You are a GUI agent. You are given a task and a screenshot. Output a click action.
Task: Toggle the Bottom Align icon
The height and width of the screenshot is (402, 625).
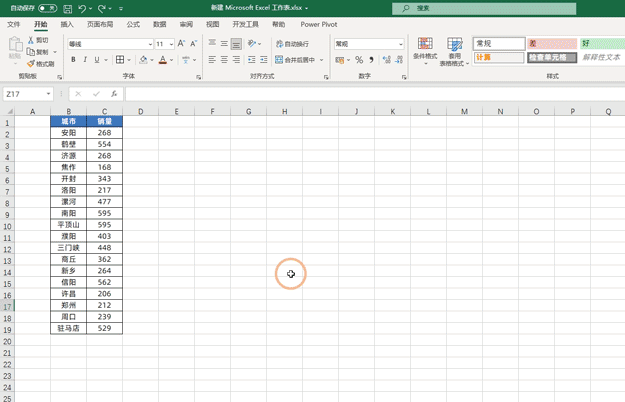236,43
